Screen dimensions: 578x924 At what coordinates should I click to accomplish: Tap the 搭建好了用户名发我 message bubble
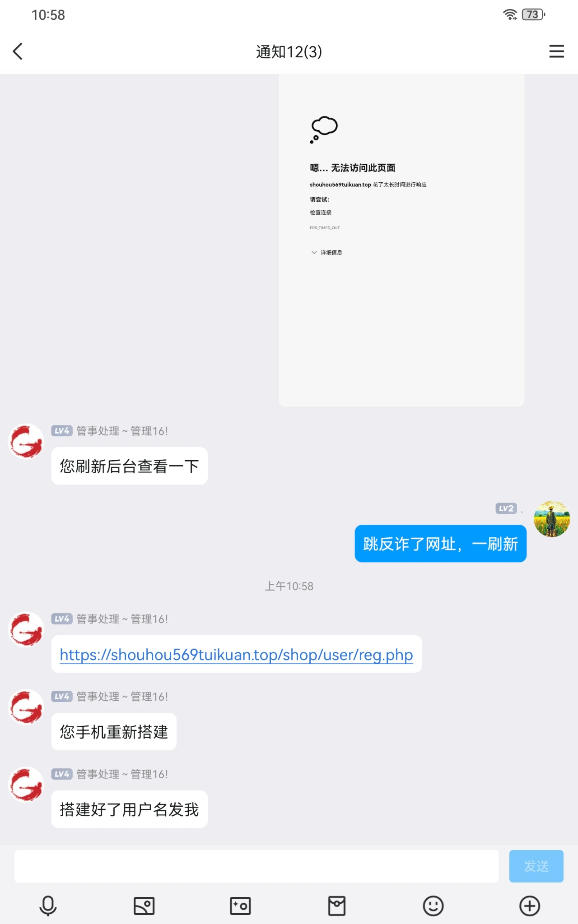click(129, 809)
